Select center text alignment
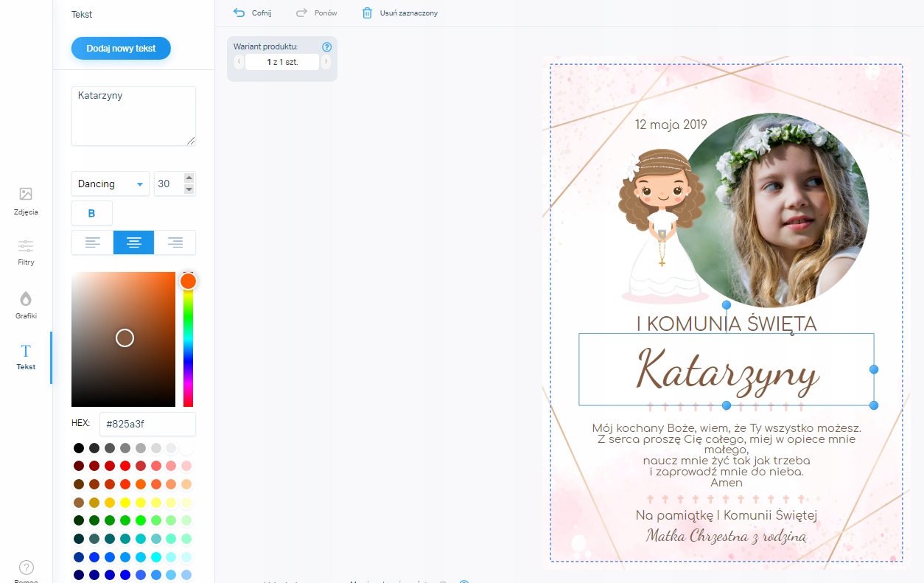 [x=133, y=242]
